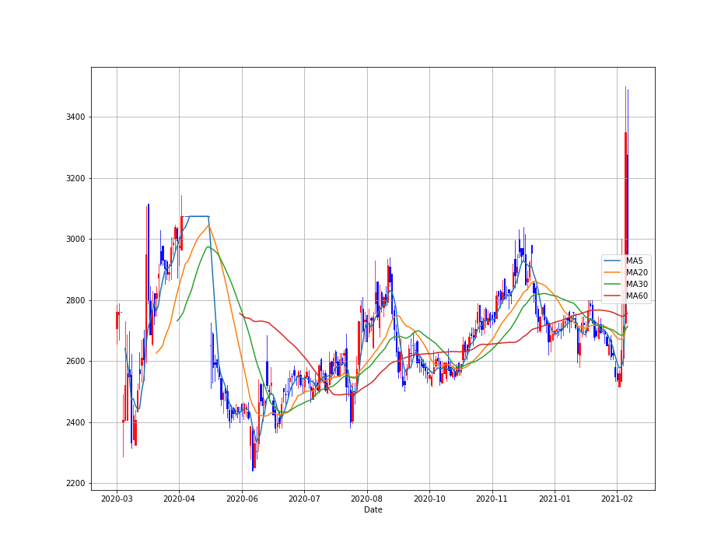The height and width of the screenshot is (560, 728).
Task: Click the MA60 legend label
Action: [x=636, y=296]
